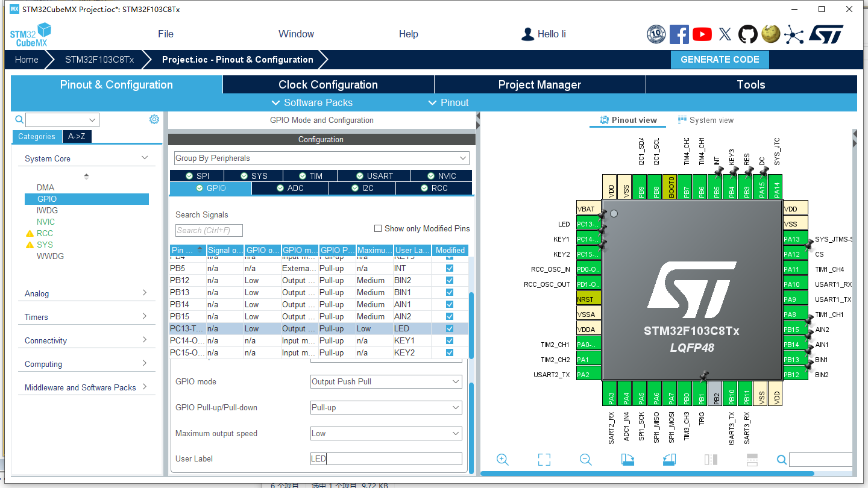Show the A->Z peripheral list
Image resolution: width=868 pixels, height=488 pixels.
coord(77,137)
